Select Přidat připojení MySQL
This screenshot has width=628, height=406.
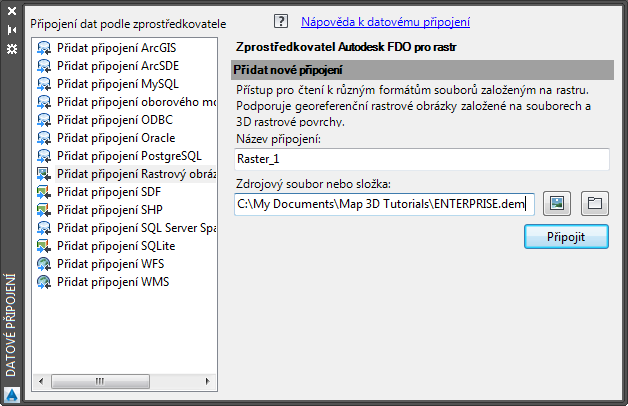[x=118, y=84]
